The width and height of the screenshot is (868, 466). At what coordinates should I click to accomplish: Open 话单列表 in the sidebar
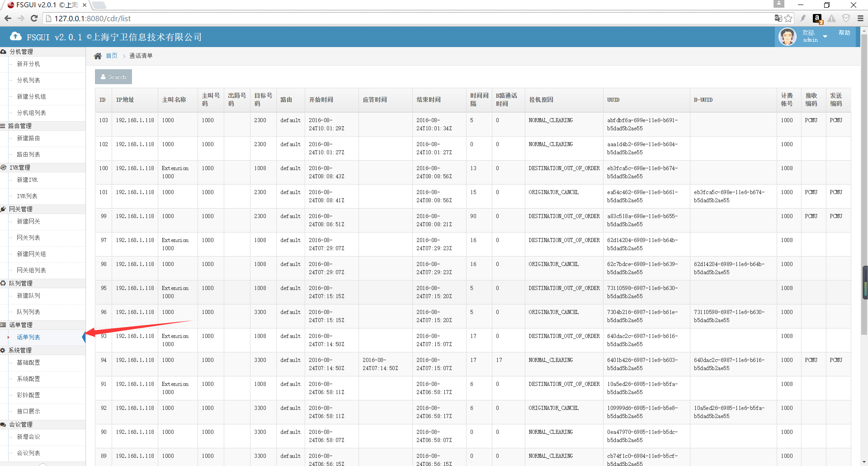tap(28, 337)
